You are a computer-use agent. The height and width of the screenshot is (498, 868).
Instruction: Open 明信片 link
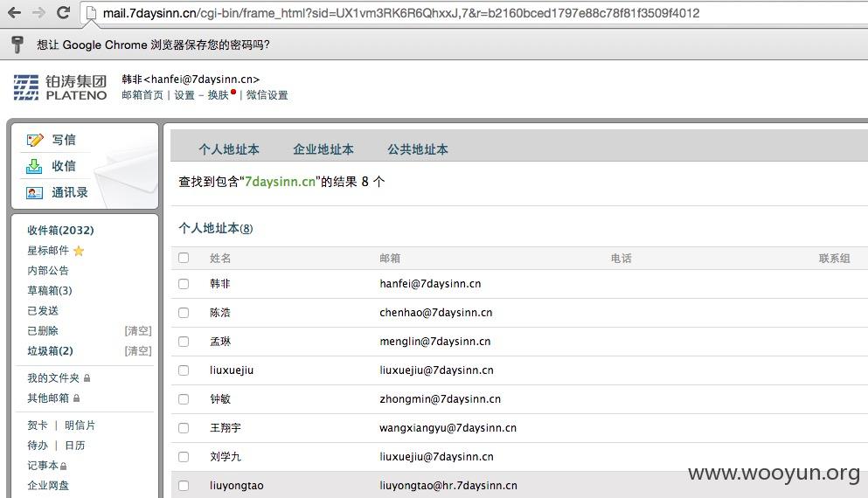80,425
